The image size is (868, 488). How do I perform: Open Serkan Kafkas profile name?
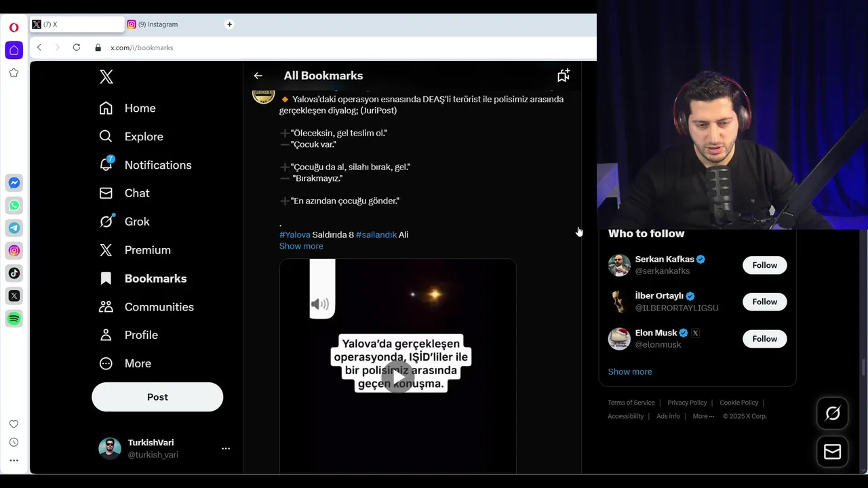(665, 259)
